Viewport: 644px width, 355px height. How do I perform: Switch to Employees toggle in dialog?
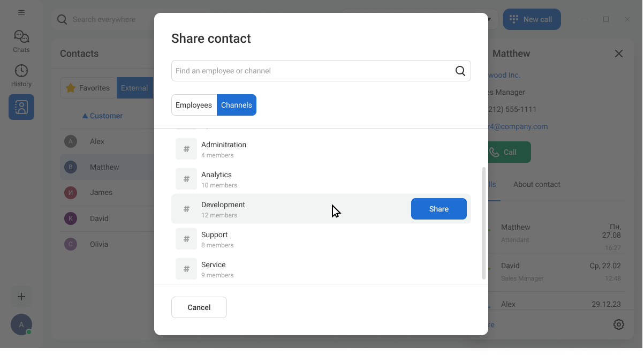coord(194,105)
